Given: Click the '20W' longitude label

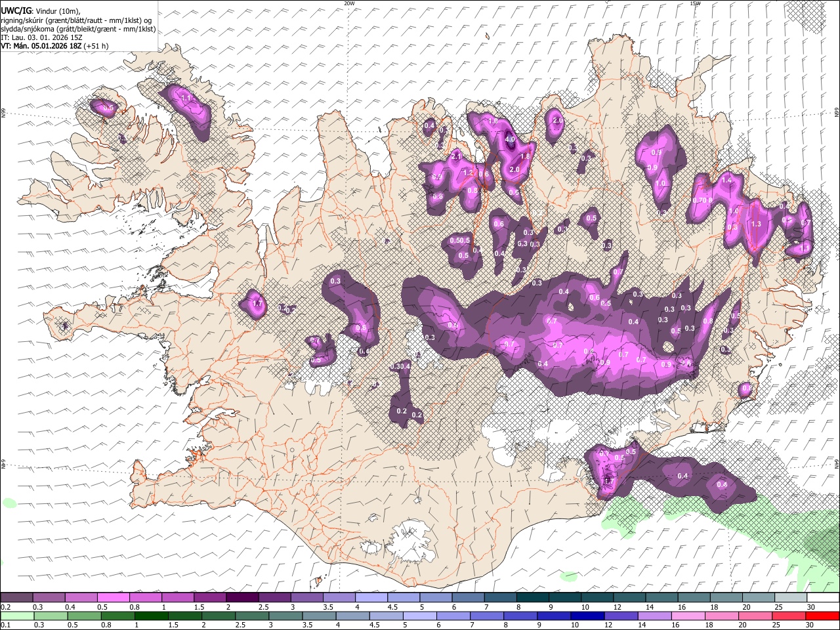Looking at the screenshot, I should (349, 3).
